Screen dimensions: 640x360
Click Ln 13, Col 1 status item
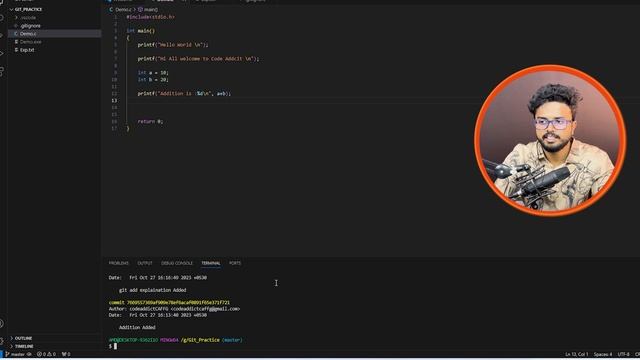[576, 354]
